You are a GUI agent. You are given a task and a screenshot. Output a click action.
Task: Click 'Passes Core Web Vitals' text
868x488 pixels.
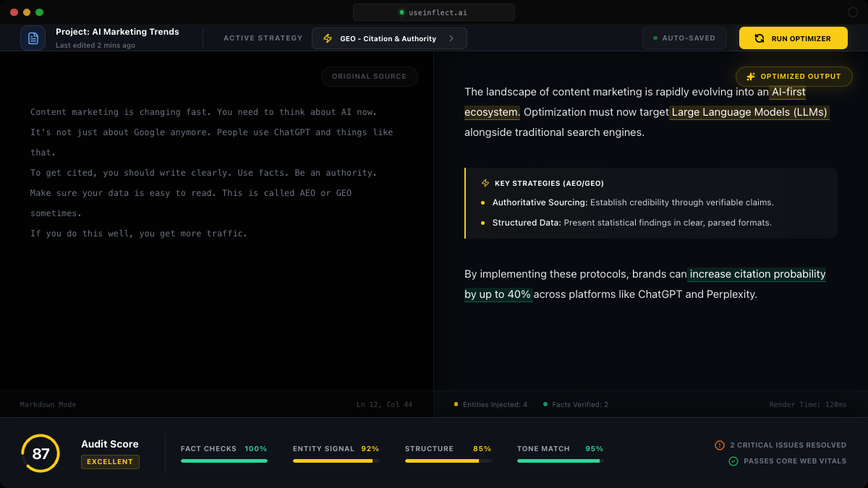[795, 461]
